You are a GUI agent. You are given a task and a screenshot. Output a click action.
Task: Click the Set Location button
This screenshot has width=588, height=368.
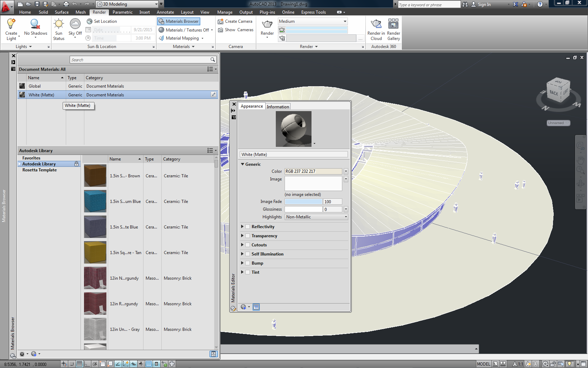click(x=102, y=21)
